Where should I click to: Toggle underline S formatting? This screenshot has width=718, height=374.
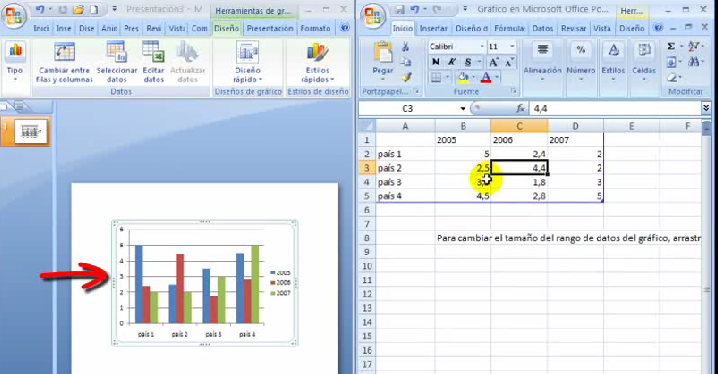click(468, 62)
